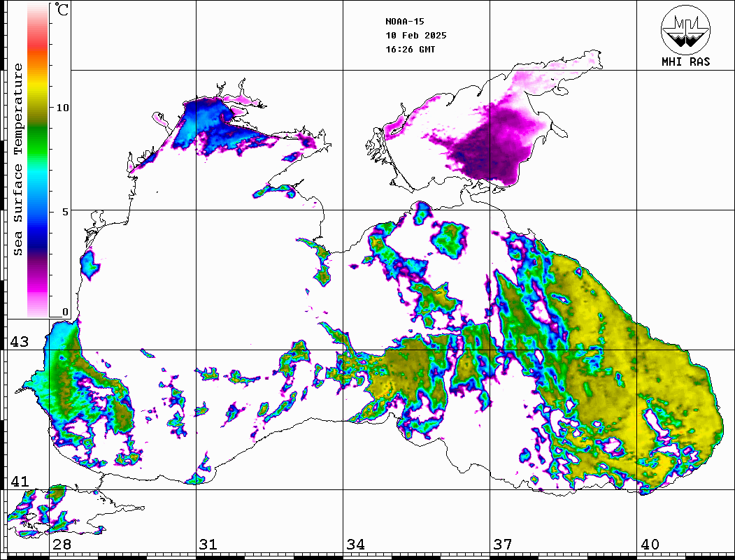Click the '10' tick label on color scale
Viewport: 735px width, 560px height.
[x=62, y=108]
